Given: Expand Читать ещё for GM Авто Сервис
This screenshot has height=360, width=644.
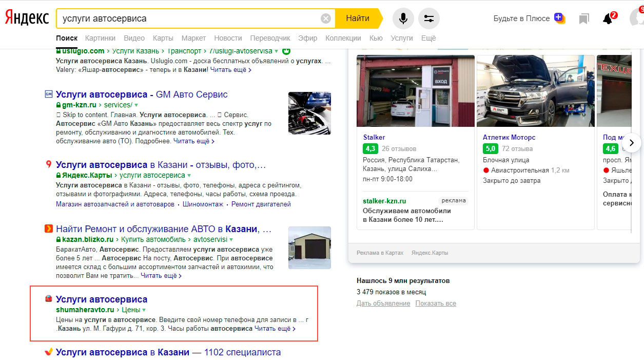Looking at the screenshot, I should tap(194, 141).
